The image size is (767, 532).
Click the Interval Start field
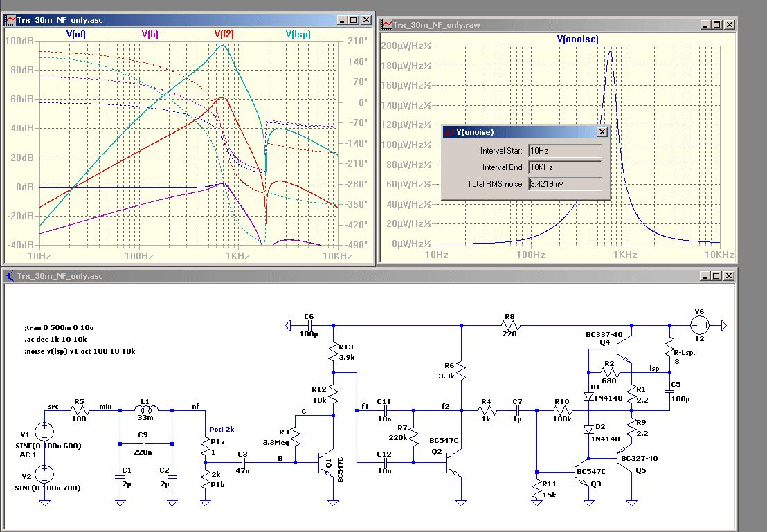click(564, 151)
